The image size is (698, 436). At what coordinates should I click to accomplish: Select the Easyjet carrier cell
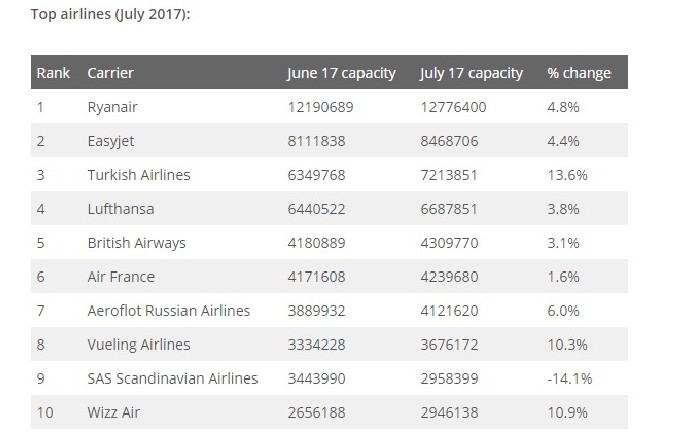(113, 141)
